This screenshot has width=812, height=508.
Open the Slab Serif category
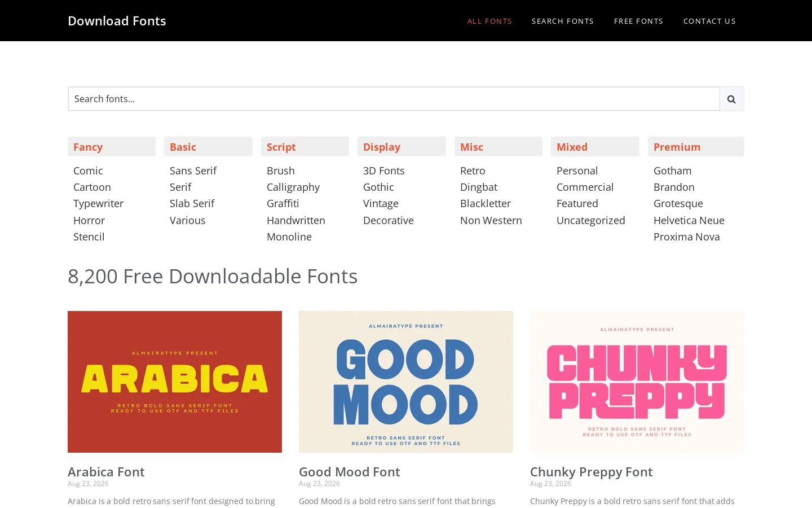coord(192,203)
